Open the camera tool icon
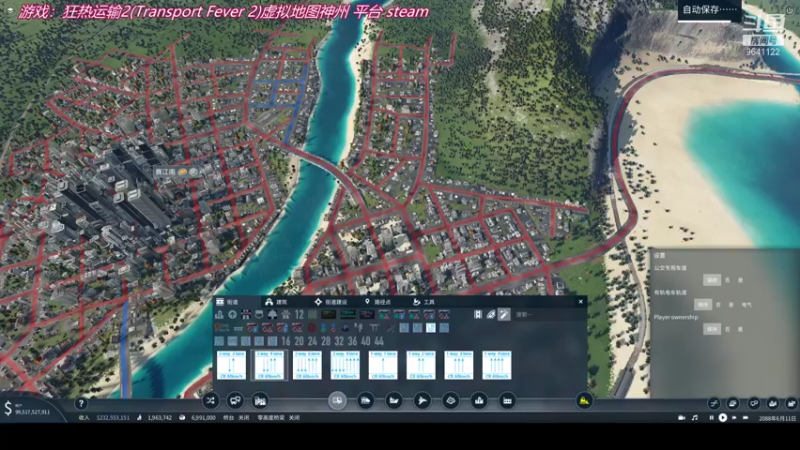Screen dimensions: 800x450 point(682,418)
